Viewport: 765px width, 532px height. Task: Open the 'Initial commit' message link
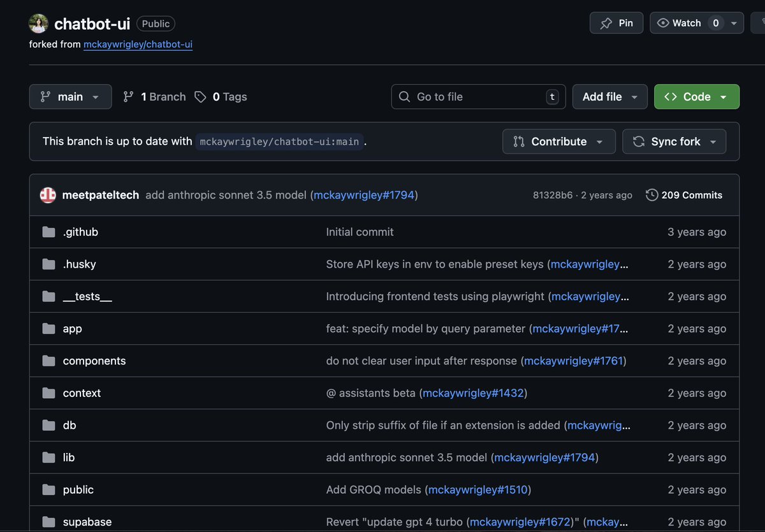pyautogui.click(x=360, y=232)
